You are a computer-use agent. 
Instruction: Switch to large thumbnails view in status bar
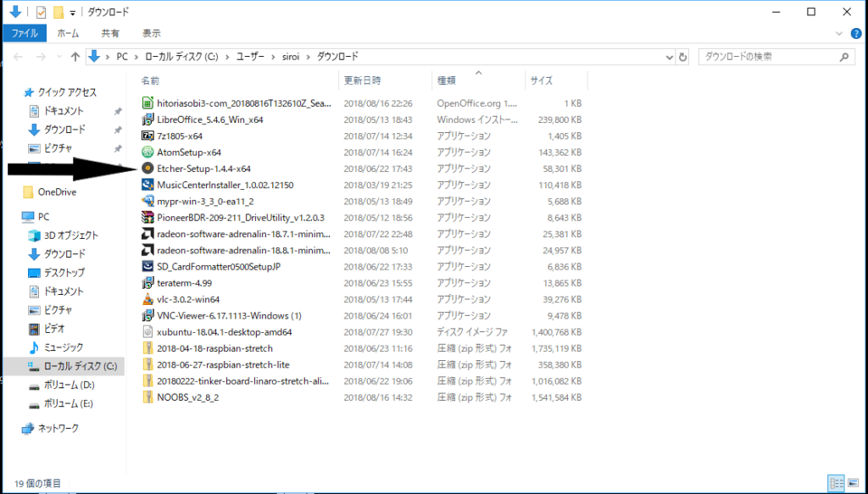pyautogui.click(x=851, y=483)
